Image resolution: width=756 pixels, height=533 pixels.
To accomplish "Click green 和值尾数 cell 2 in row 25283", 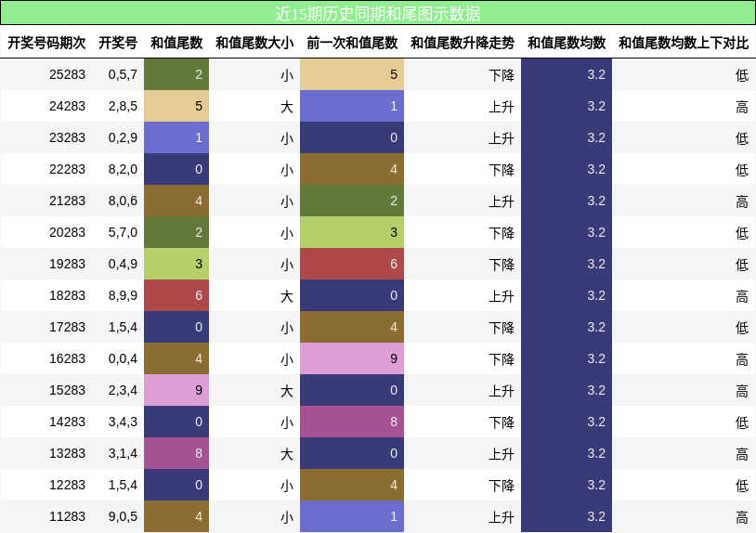I will pos(176,74).
